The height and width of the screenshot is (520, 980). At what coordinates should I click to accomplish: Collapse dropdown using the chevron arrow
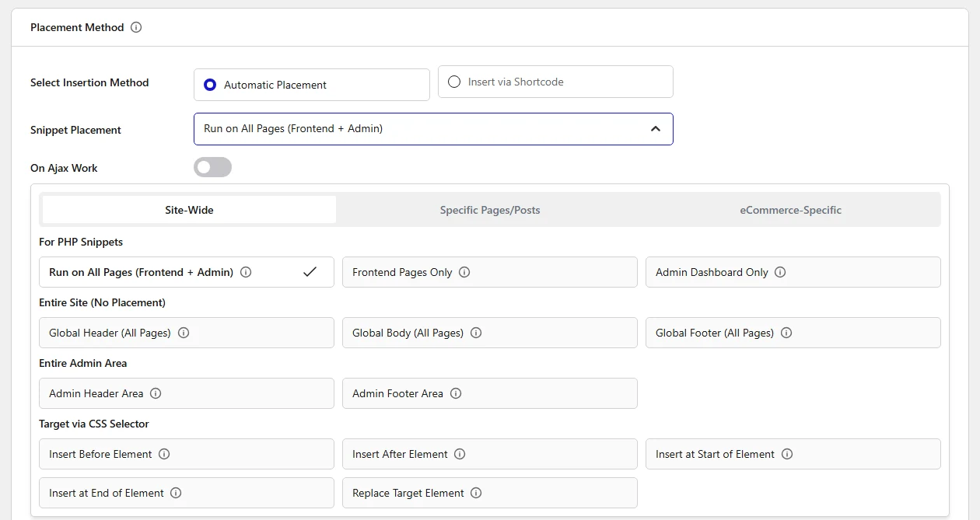click(656, 129)
